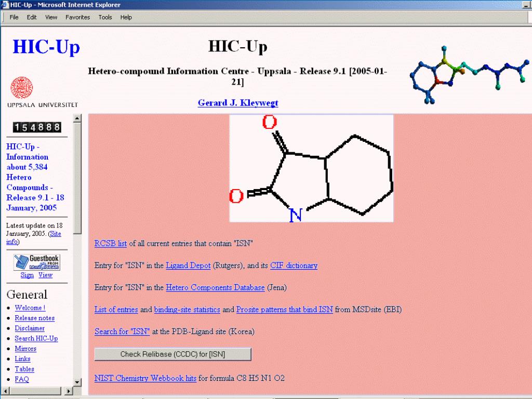This screenshot has width=532, height=399.
Task: Click the sidebar frame scroll down arrow
Action: tap(77, 382)
